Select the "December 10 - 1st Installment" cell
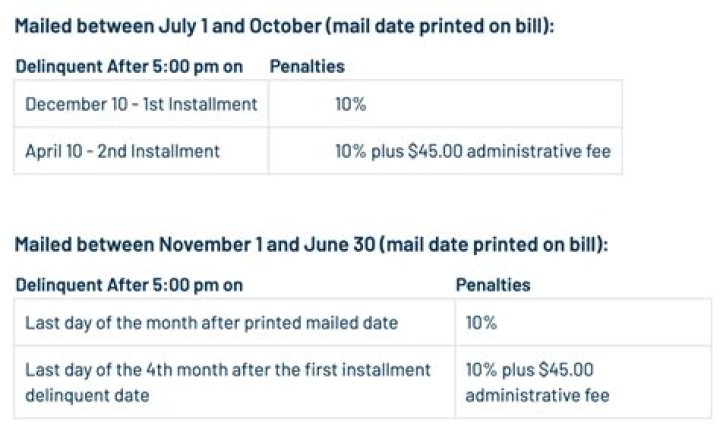Viewport: 720px width, 428px height. (141, 104)
